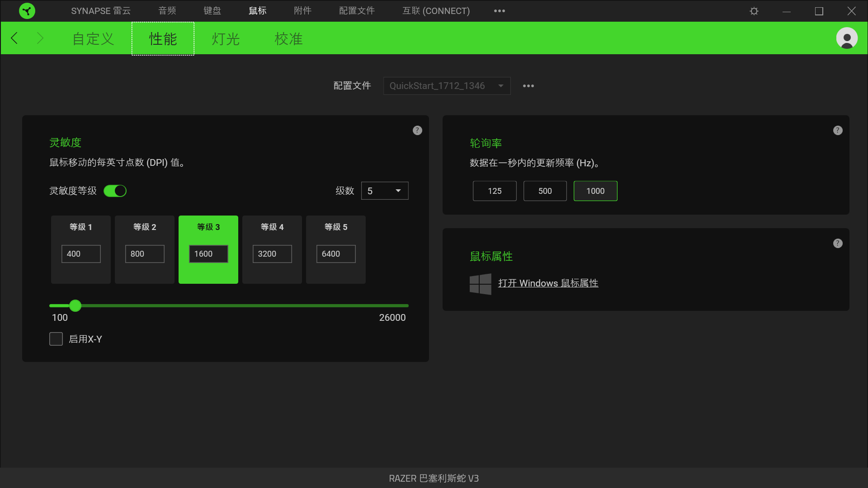
Task: Open the 鼠标属性 help tooltip icon
Action: [837, 243]
